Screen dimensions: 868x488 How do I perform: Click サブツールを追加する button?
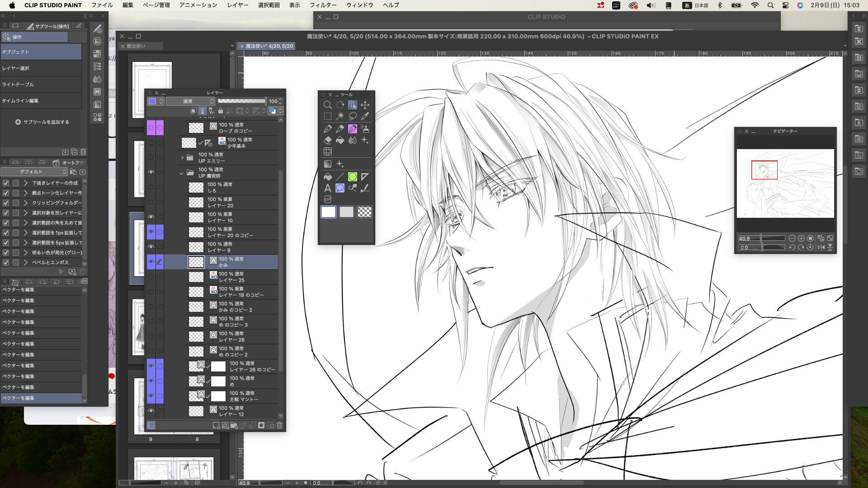pos(42,122)
